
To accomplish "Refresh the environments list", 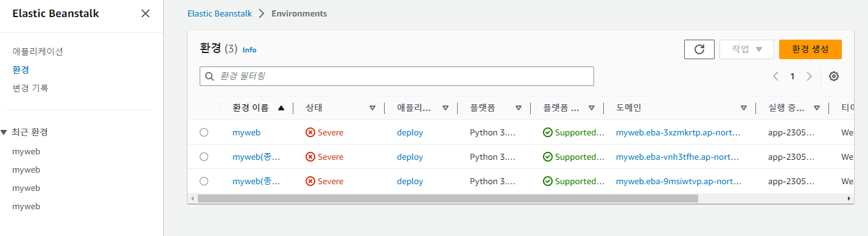I will 699,49.
